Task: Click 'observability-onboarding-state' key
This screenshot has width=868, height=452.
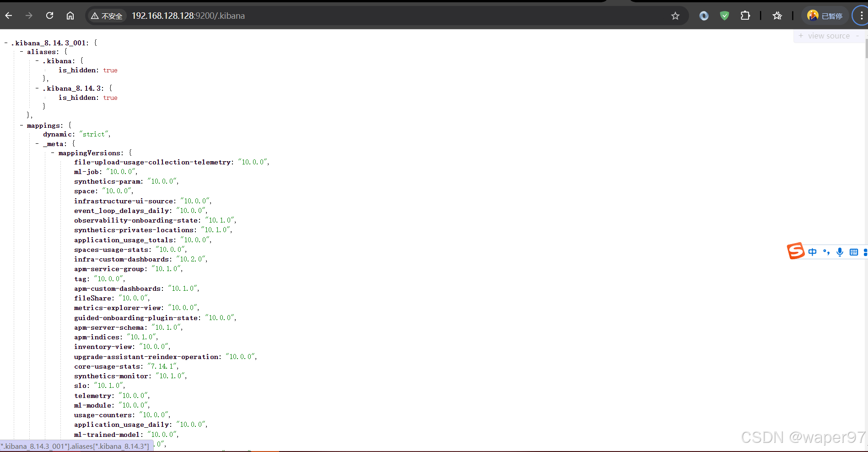Action: 136,220
